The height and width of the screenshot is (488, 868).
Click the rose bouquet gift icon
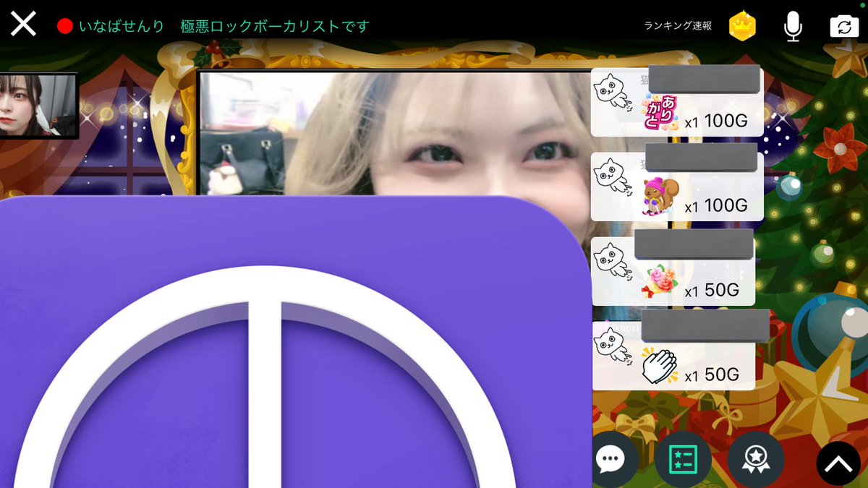point(662,282)
